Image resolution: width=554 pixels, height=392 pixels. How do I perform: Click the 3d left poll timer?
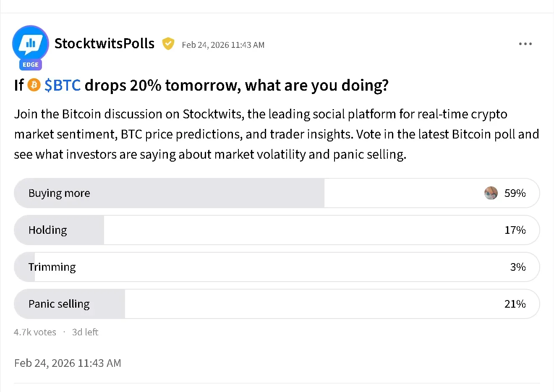pyautogui.click(x=85, y=332)
